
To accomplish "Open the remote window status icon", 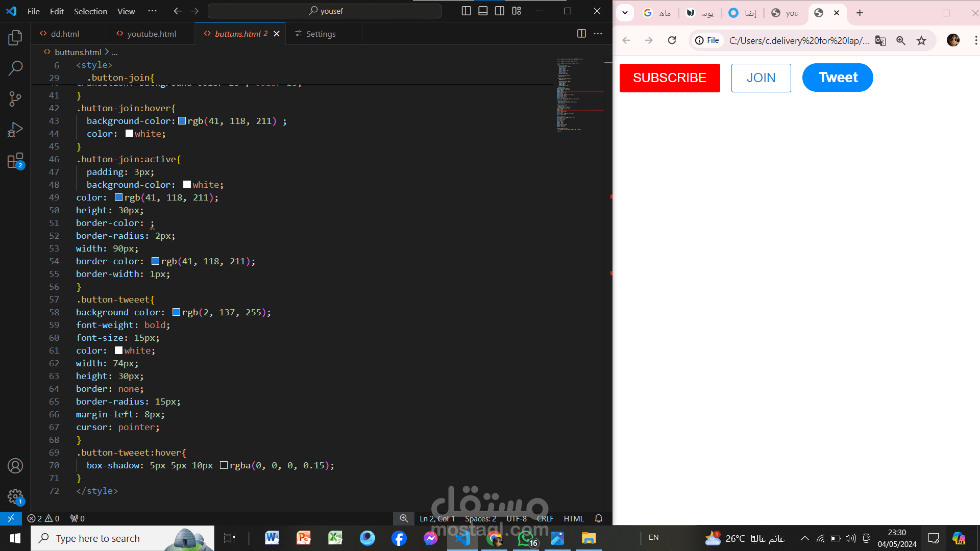I will click(x=11, y=518).
